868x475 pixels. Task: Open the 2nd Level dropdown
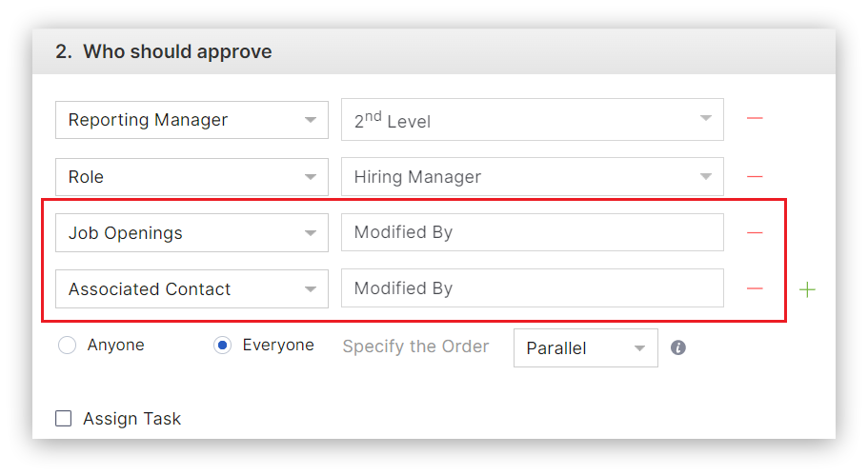pyautogui.click(x=532, y=120)
